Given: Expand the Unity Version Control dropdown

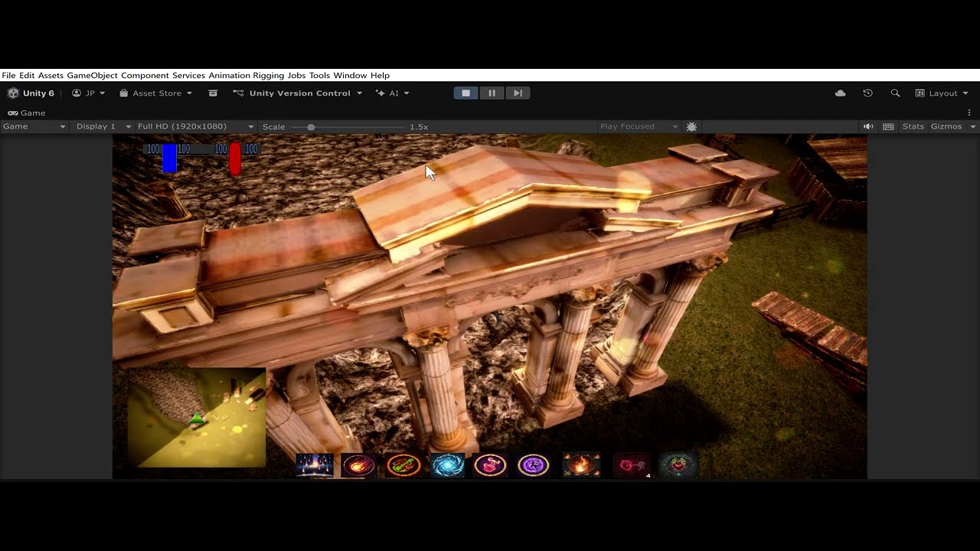Looking at the screenshot, I should [x=298, y=93].
